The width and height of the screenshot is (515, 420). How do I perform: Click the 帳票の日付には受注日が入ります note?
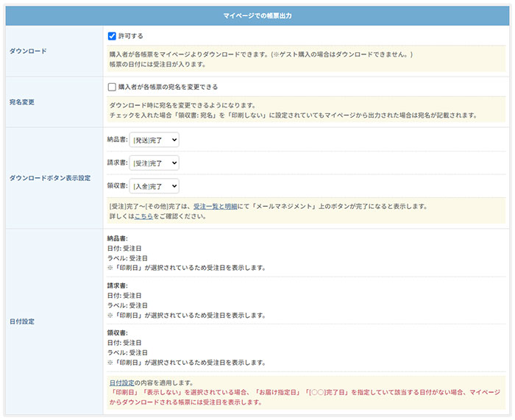157,65
